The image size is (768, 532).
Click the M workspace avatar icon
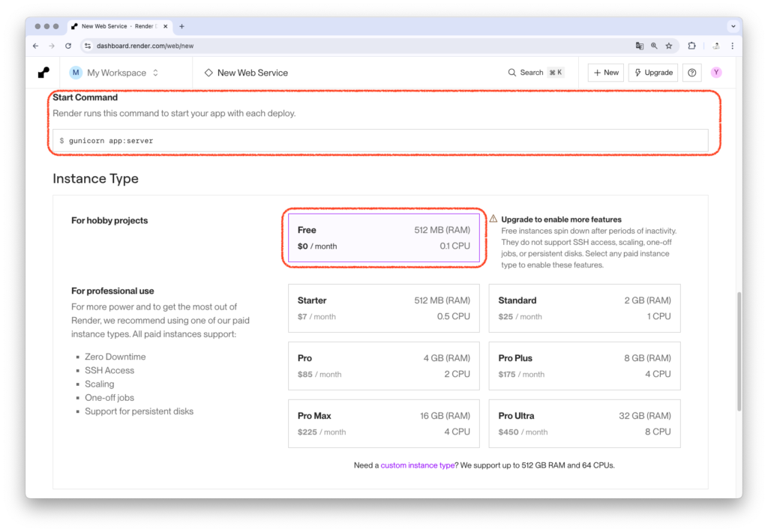(76, 73)
